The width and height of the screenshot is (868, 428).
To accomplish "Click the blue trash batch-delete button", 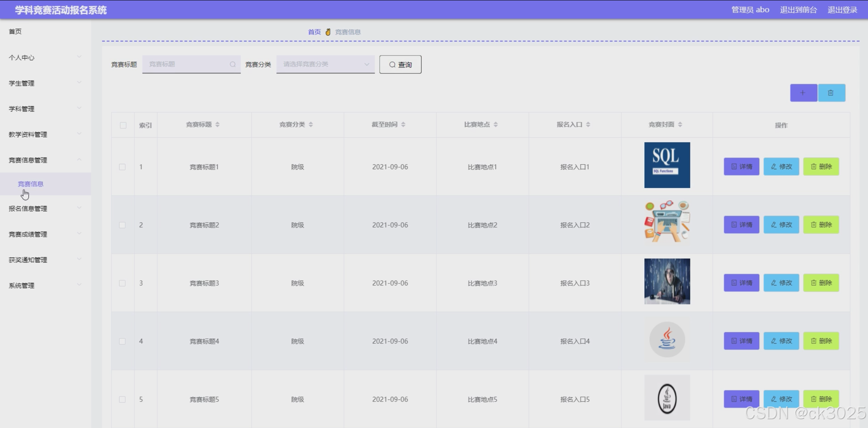I will [x=831, y=93].
